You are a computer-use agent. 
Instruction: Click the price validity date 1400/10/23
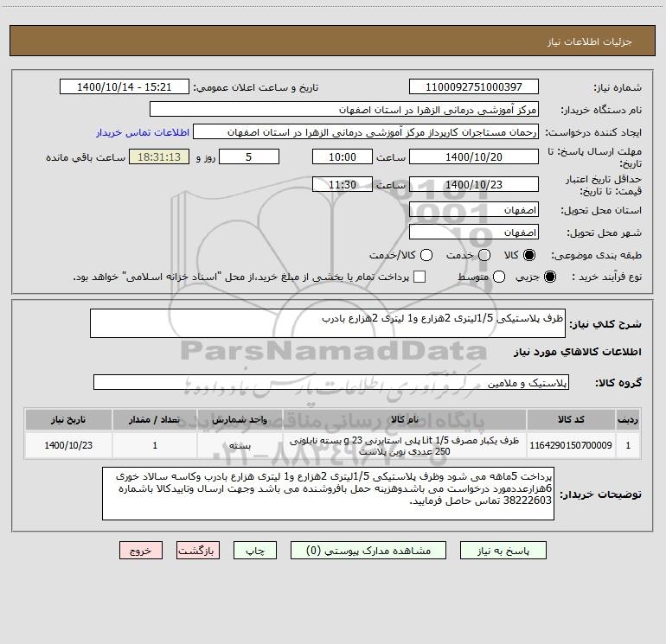point(474,184)
